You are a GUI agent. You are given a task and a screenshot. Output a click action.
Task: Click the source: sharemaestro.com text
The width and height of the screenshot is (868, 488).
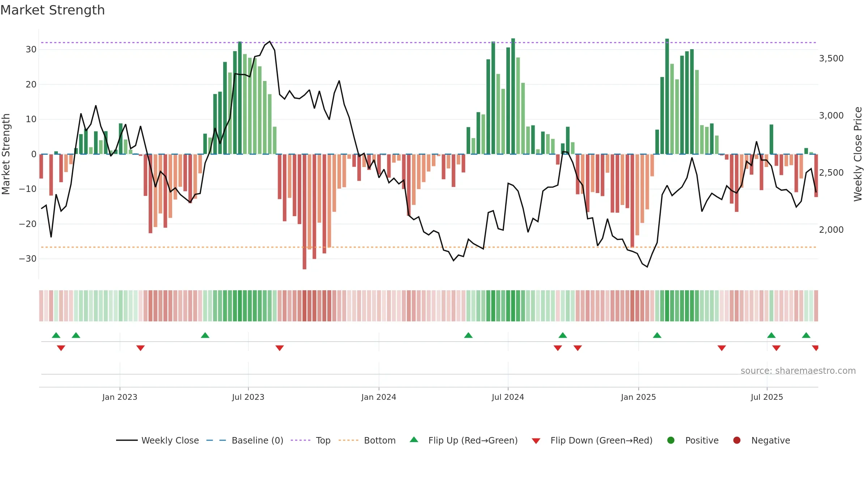(798, 371)
